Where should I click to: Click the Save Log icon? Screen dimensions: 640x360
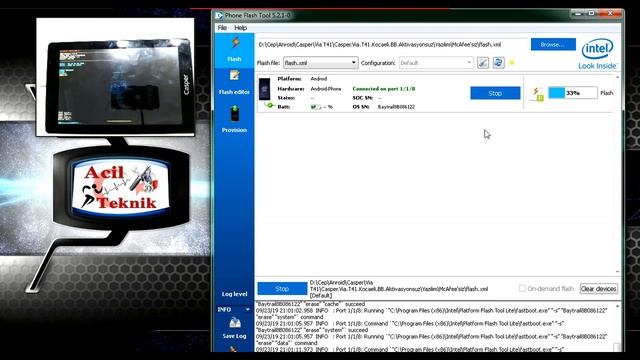coord(234,323)
